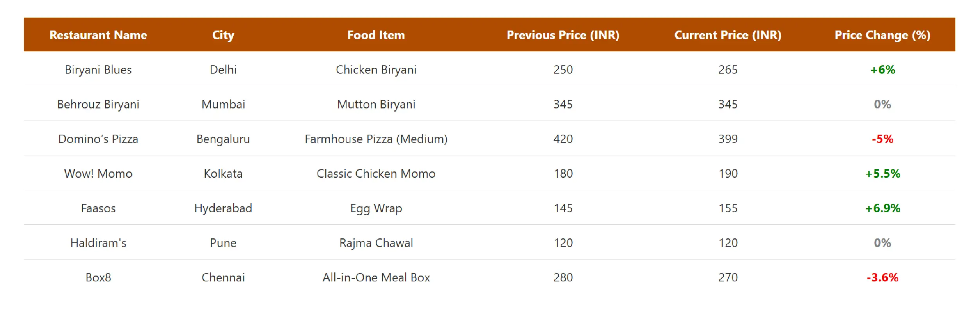
Task: Click the green +6% price change
Action: point(882,70)
